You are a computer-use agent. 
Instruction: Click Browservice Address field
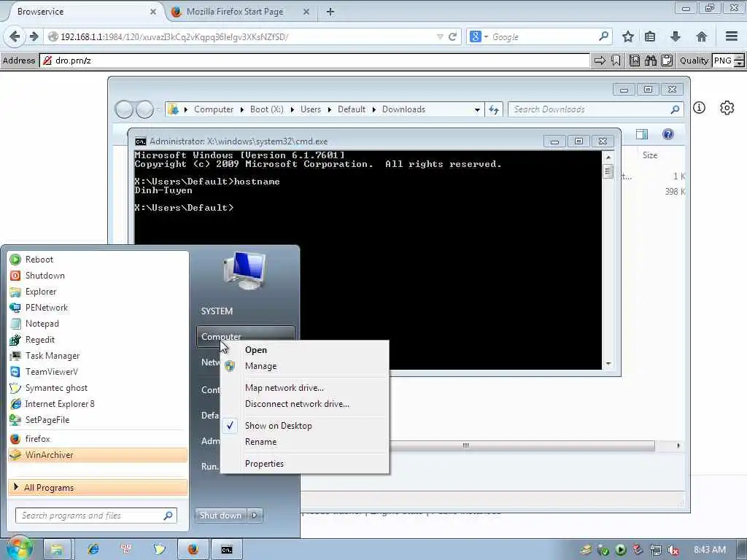(315, 61)
